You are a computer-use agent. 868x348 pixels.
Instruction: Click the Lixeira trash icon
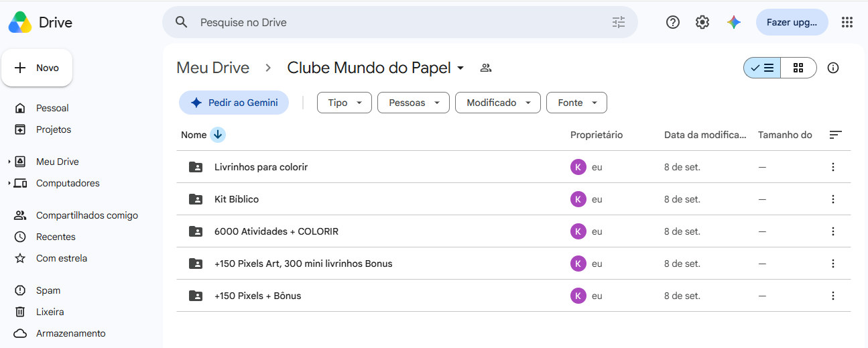[x=20, y=312]
